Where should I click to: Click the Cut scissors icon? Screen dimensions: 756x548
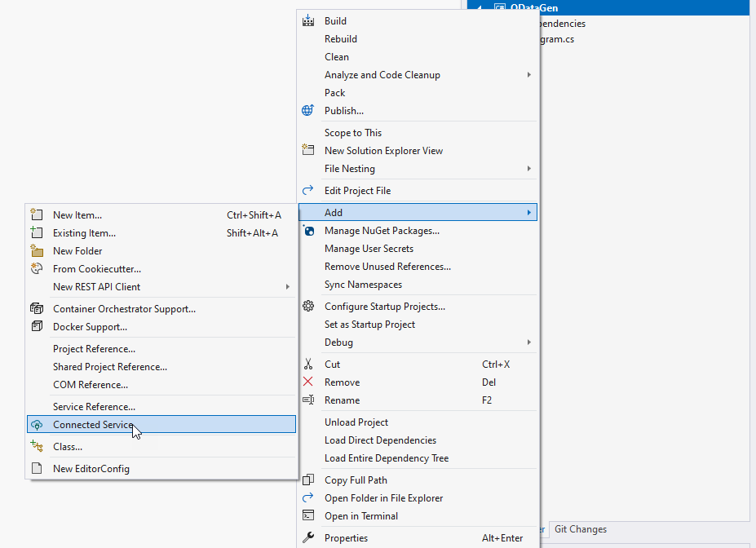tap(308, 364)
